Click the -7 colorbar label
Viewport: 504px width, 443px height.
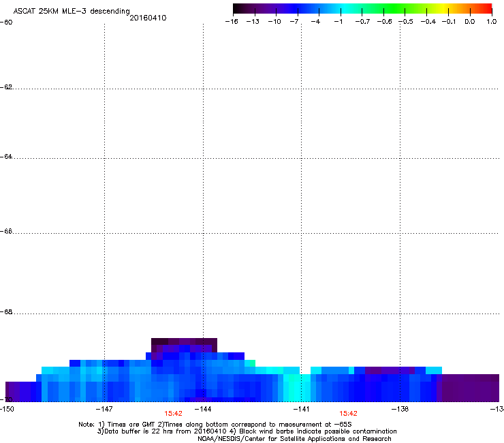click(x=294, y=22)
